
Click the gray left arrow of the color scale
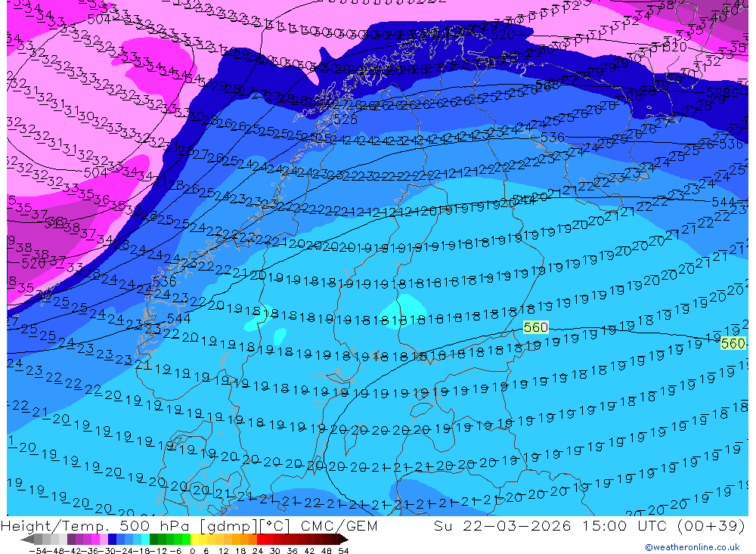27,539
